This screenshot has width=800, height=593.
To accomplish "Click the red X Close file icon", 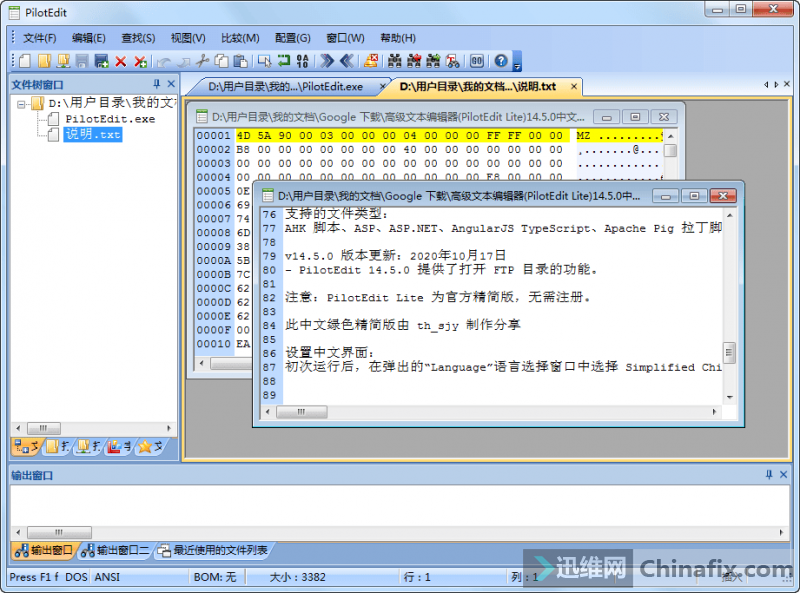I will click(120, 62).
